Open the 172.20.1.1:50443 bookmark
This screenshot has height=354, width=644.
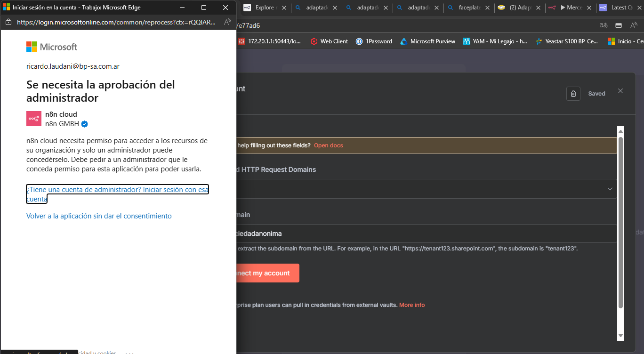(269, 41)
